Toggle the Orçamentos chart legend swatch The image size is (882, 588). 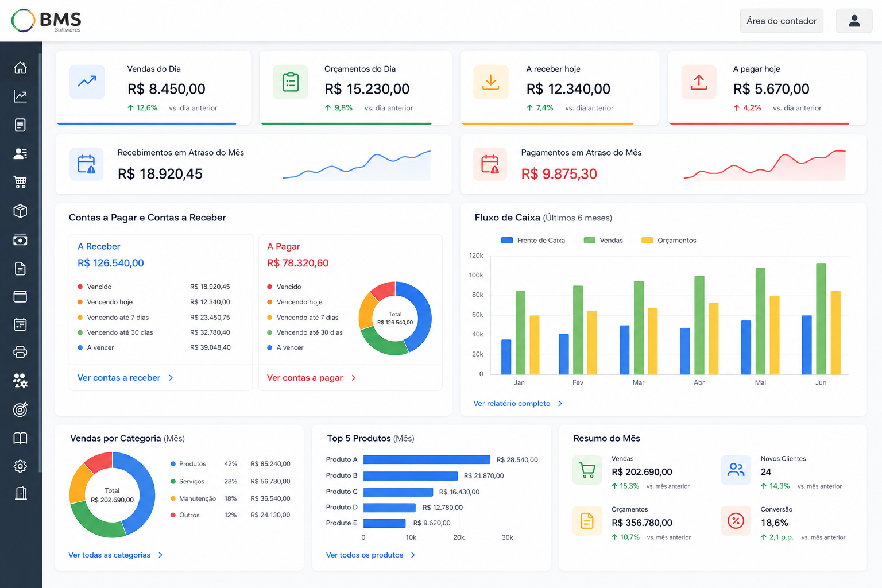coord(648,241)
